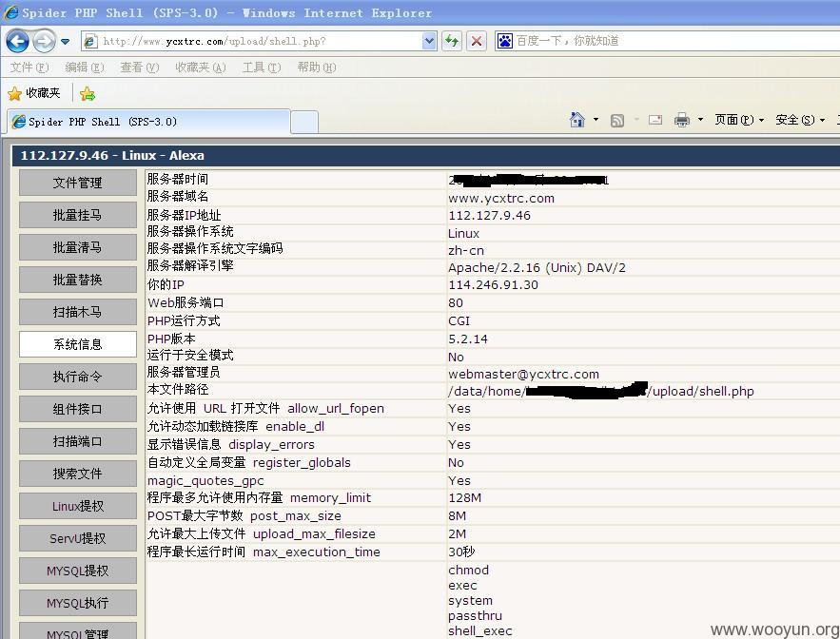Open the 页面(P) toolbar dropdown
The width and height of the screenshot is (840, 639).
tap(739, 120)
